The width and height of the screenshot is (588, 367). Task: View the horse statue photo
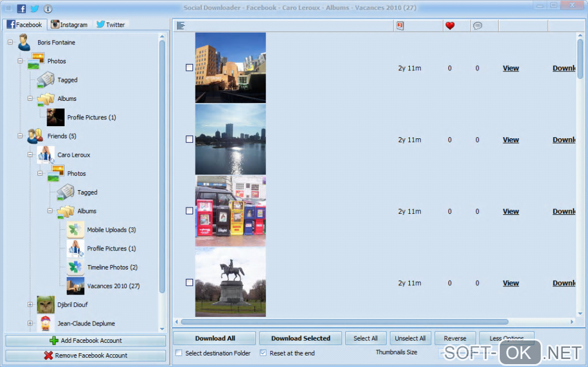tap(511, 283)
